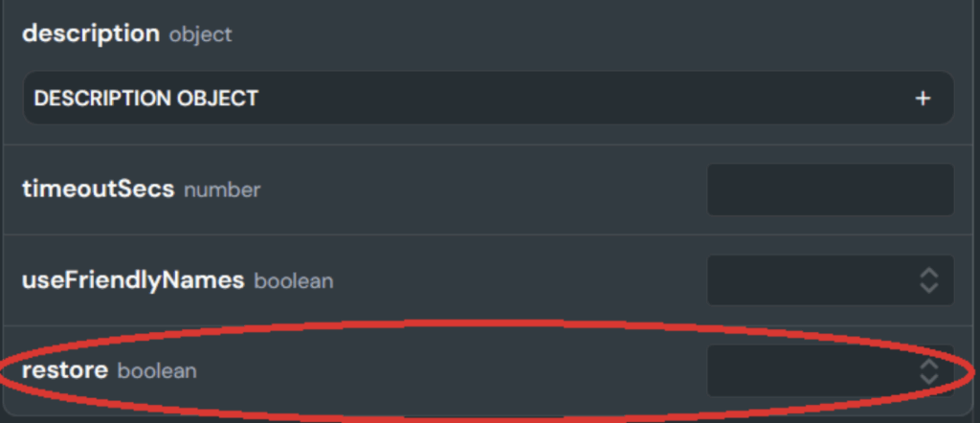Viewport: 980px width, 423px height.
Task: Focus the timeoutSecs number input field
Action: tap(830, 189)
